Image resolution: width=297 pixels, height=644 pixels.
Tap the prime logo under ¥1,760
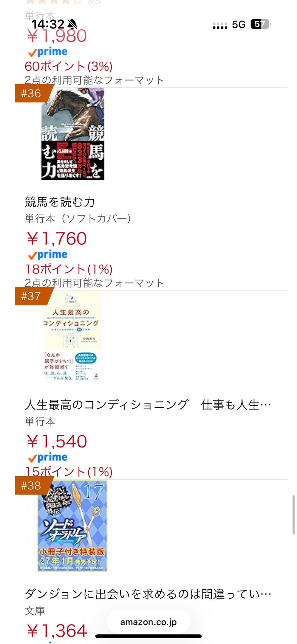48,255
